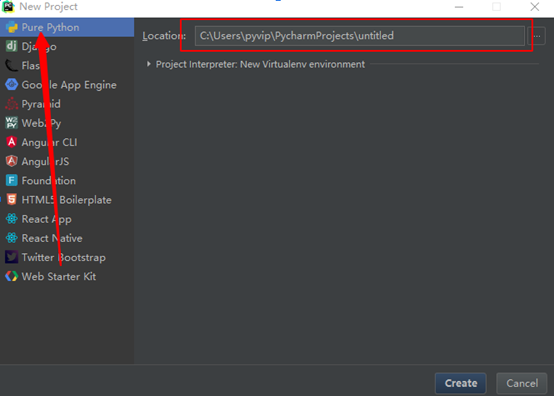This screenshot has height=396, width=554.
Task: Click the Angular CLI icon
Action: 11,142
